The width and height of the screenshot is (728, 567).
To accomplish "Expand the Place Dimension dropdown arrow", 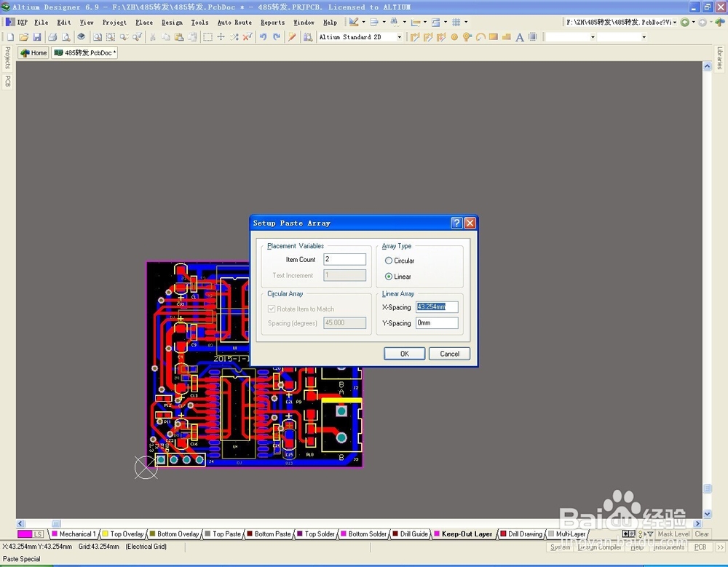I will tap(425, 22).
